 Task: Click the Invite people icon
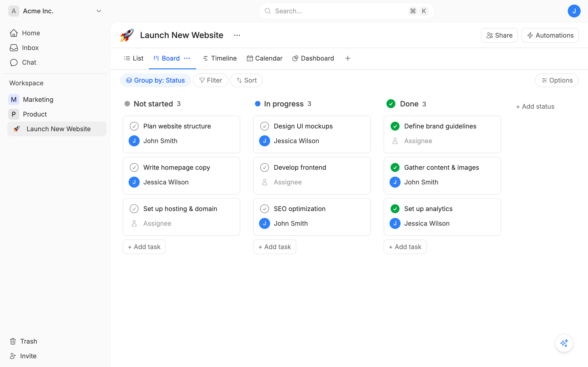13,356
